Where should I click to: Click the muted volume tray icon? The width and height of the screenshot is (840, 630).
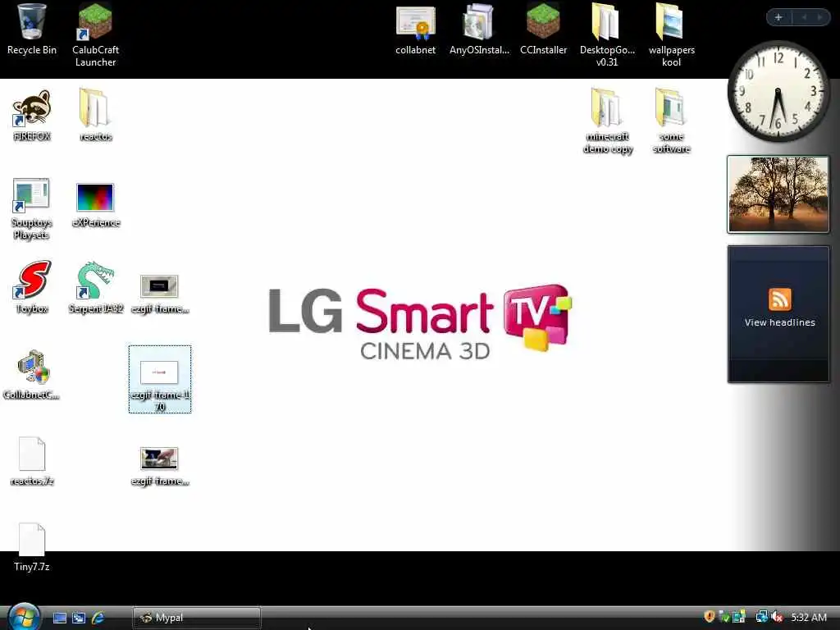point(778,617)
